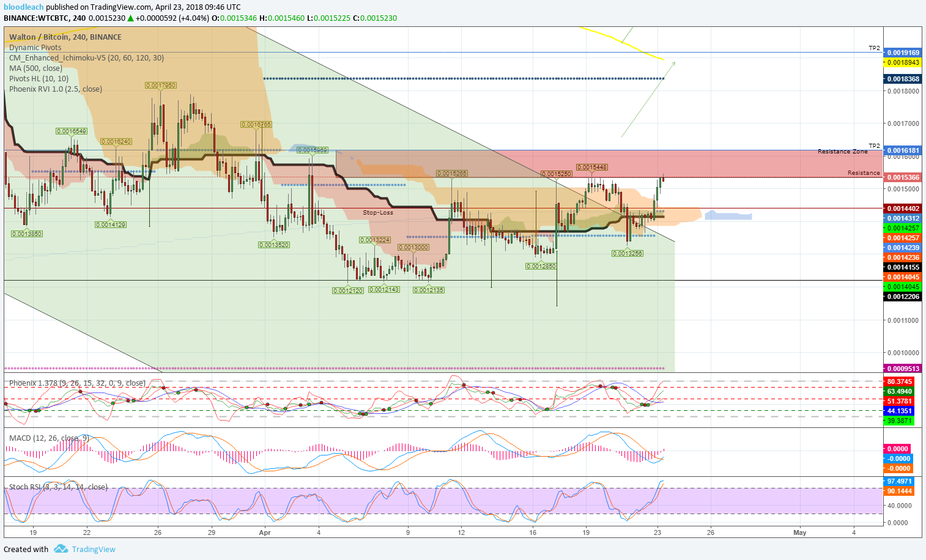Image resolution: width=926 pixels, height=560 pixels.
Task: Click the Stop-Loss annotation on the chart
Action: click(378, 213)
